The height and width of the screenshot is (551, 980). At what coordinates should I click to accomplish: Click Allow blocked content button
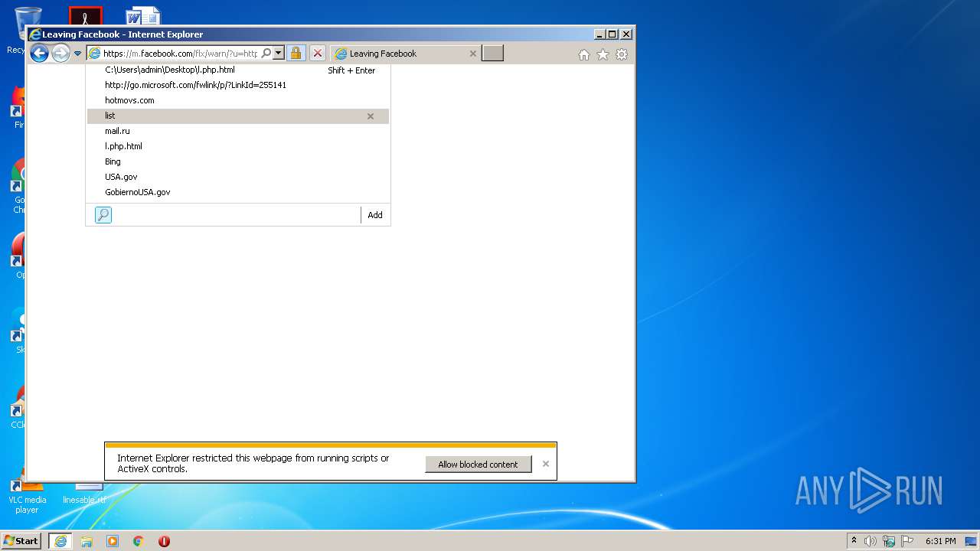click(x=479, y=465)
